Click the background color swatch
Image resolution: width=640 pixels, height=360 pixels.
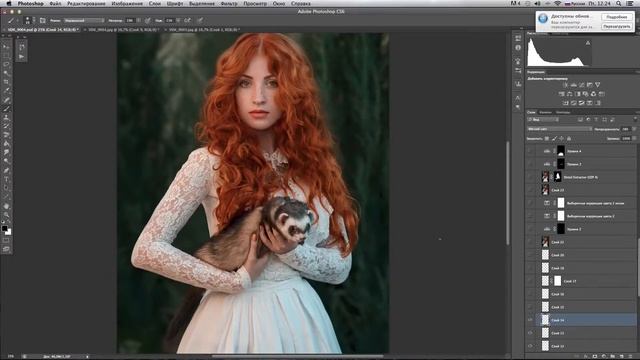9,232
